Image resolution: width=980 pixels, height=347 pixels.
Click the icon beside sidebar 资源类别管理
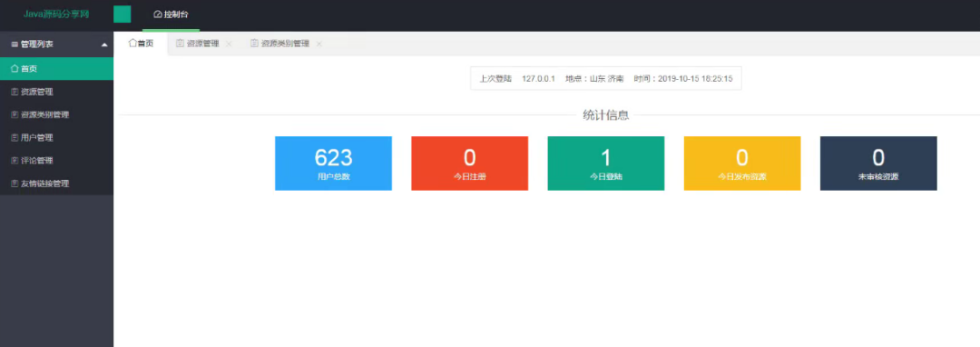(x=15, y=115)
